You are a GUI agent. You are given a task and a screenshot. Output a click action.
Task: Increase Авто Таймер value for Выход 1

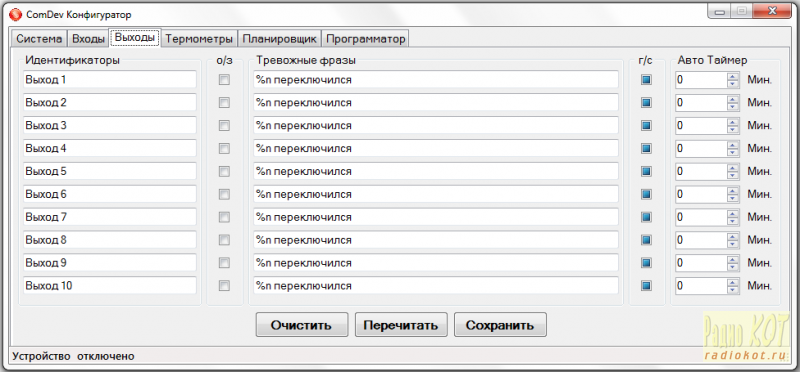point(733,77)
